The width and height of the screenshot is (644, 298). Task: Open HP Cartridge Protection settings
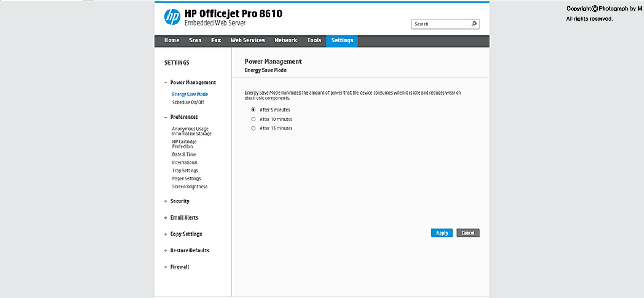pyautogui.click(x=185, y=144)
